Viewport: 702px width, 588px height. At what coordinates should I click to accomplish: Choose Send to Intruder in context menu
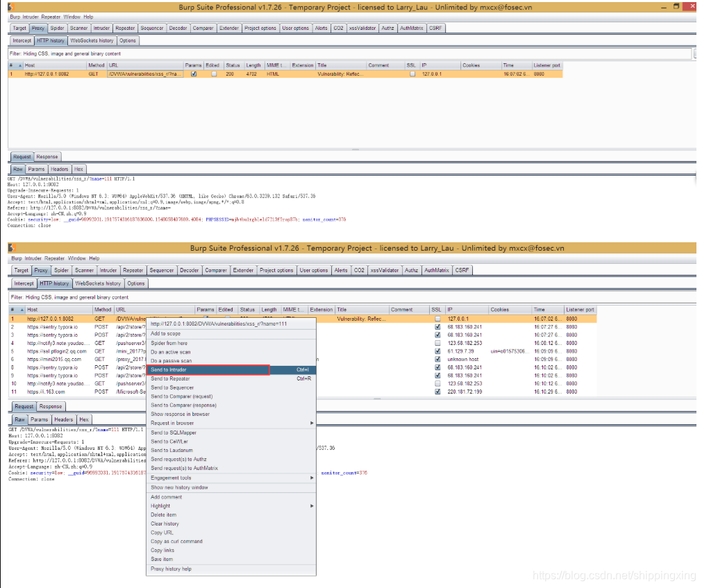(231, 369)
